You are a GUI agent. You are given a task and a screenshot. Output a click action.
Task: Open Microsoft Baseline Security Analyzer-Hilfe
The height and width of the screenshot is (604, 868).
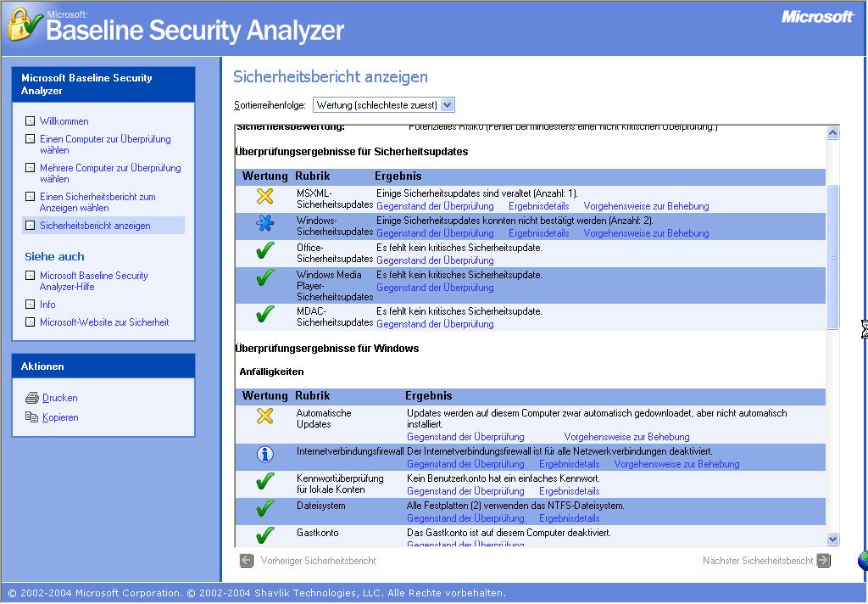[x=93, y=281]
